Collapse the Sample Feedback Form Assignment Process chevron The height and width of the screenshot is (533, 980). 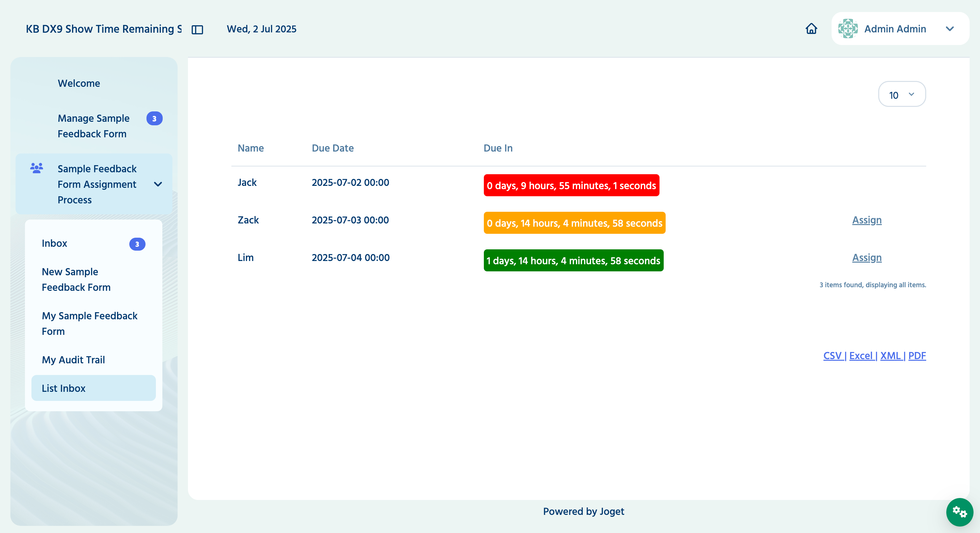tap(158, 184)
